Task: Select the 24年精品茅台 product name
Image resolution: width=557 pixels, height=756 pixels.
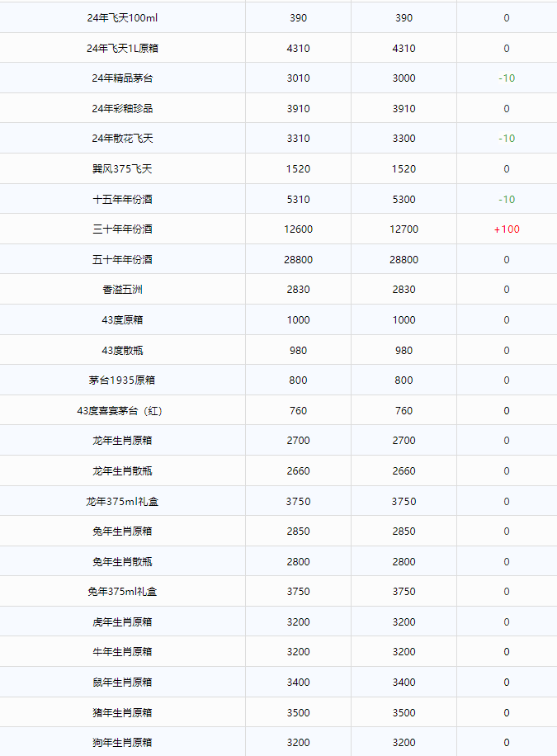Action: pyautogui.click(x=122, y=78)
